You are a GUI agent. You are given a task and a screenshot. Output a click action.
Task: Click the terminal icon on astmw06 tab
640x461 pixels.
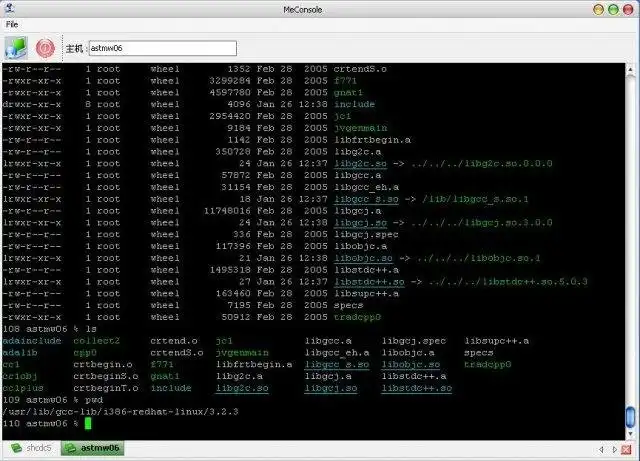coord(70,448)
